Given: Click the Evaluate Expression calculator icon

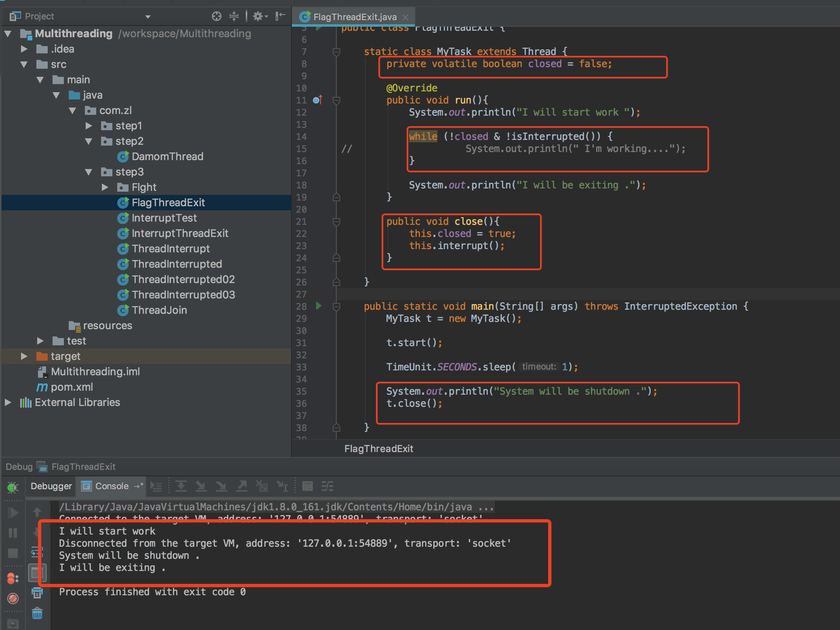Looking at the screenshot, I should point(307,486).
